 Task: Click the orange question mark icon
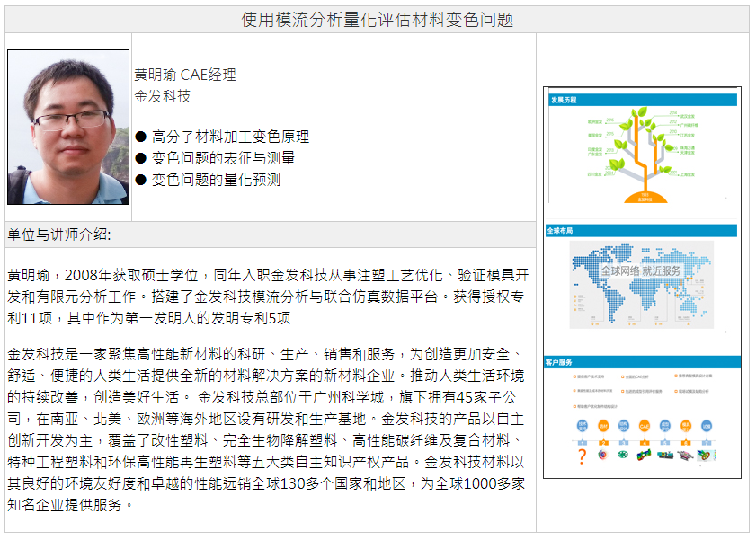pyautogui.click(x=582, y=456)
